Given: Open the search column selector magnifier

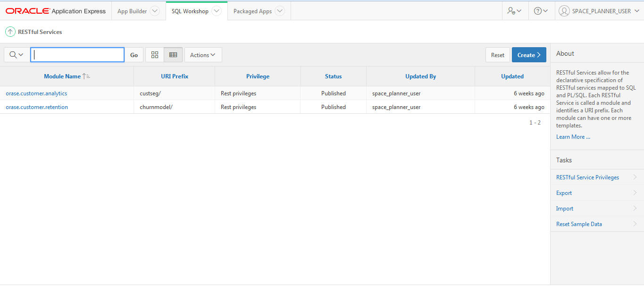Looking at the screenshot, I should pyautogui.click(x=16, y=55).
